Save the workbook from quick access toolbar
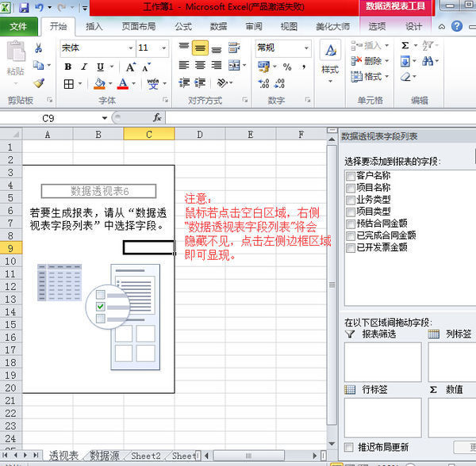 24,7
